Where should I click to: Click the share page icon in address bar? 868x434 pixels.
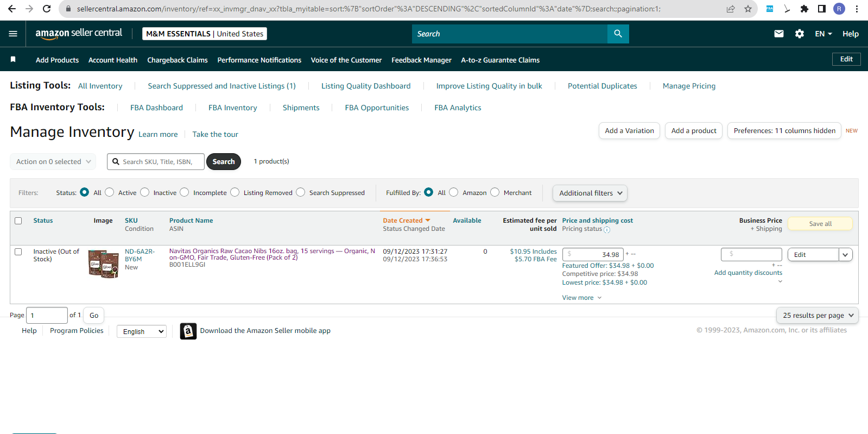click(731, 9)
